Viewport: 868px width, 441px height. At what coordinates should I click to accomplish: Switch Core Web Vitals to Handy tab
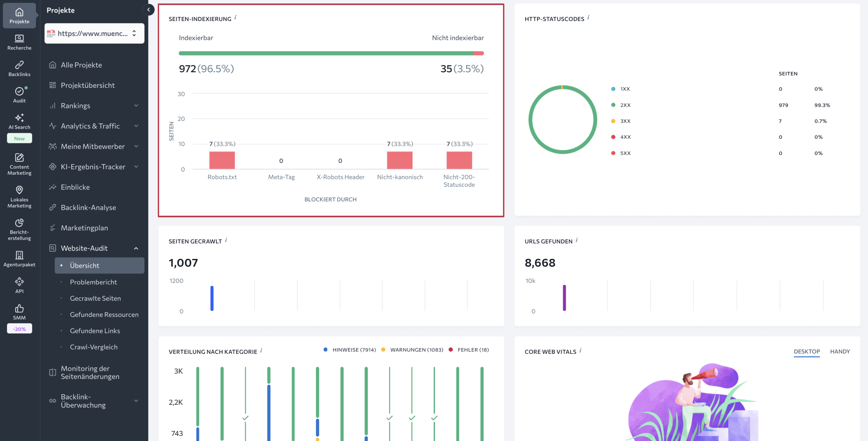tap(840, 352)
